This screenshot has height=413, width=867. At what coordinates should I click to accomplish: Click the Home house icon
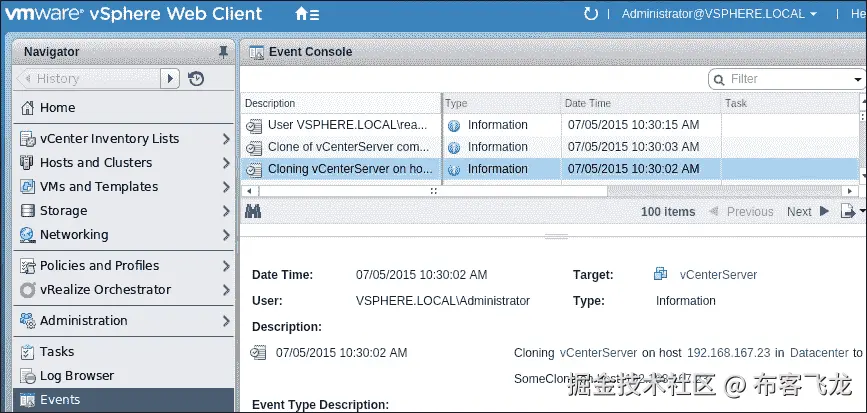point(27,108)
